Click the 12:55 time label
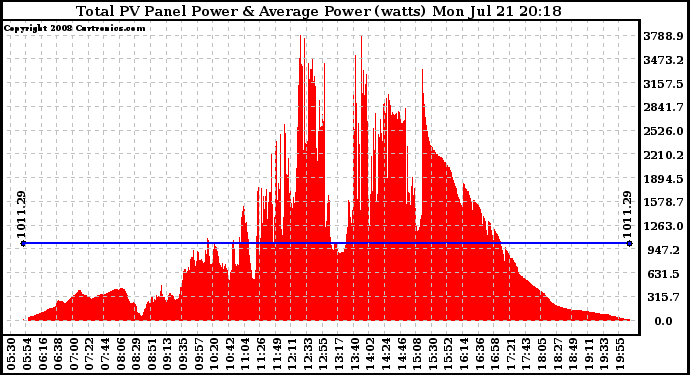 [x=323, y=354]
